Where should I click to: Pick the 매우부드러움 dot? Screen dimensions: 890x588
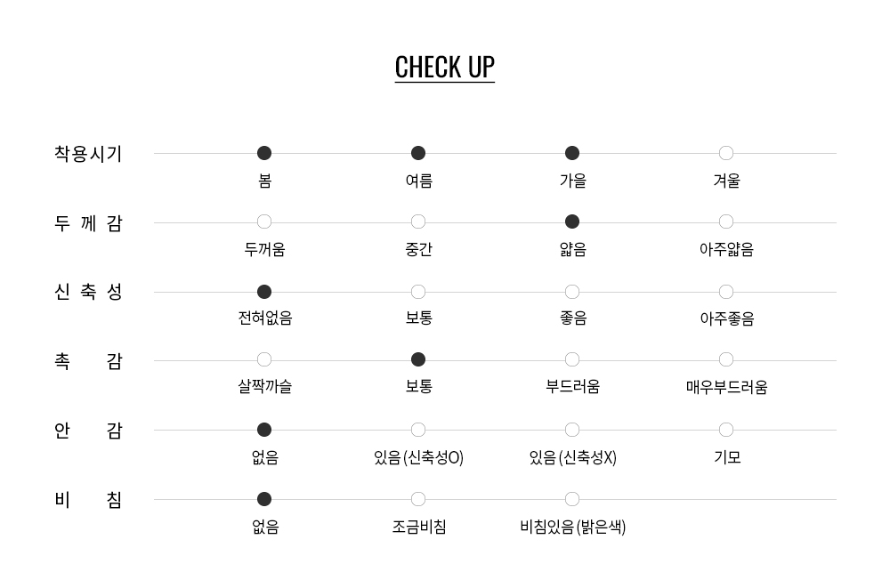coord(726,359)
